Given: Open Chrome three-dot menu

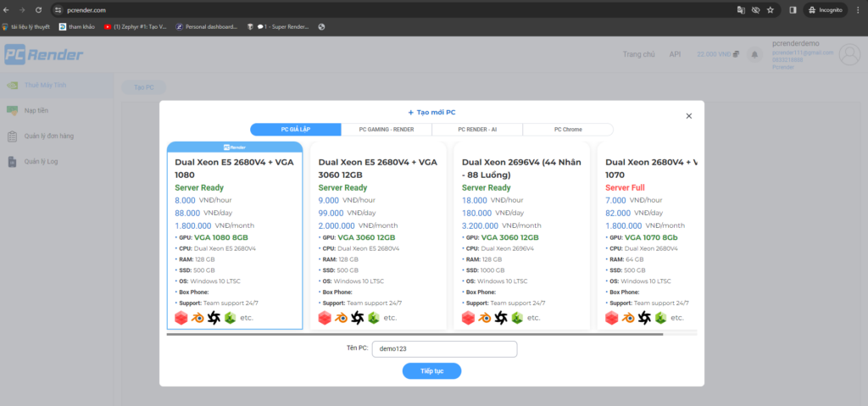Looking at the screenshot, I should click(858, 10).
